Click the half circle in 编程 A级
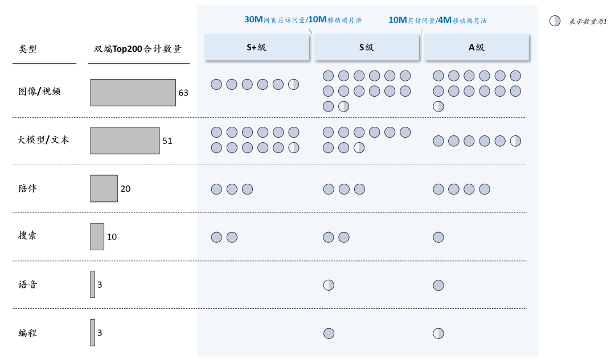This screenshot has width=615, height=364. point(438,333)
